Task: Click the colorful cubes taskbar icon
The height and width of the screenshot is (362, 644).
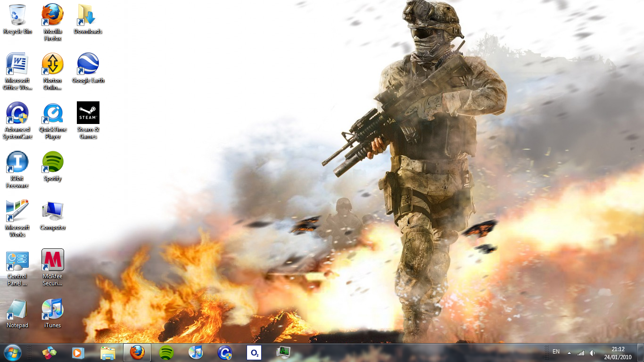Action: [49, 353]
